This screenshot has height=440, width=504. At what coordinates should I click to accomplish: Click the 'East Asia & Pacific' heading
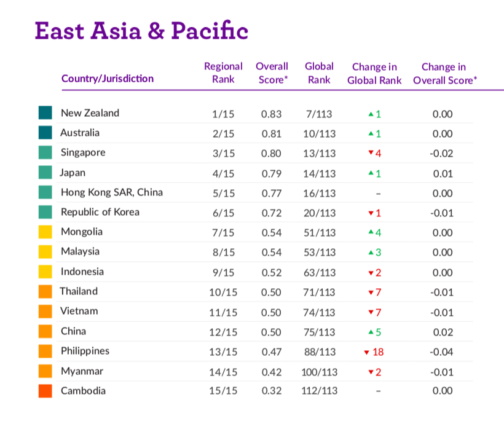(x=141, y=31)
